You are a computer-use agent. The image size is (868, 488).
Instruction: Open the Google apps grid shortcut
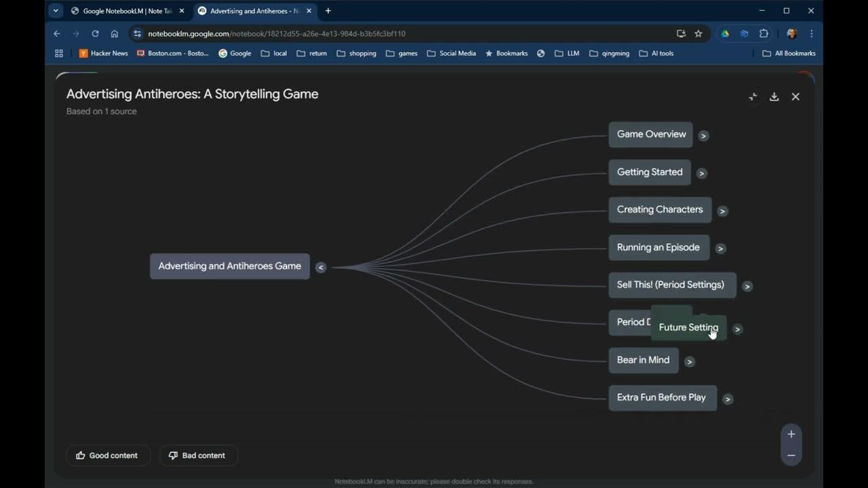coord(59,53)
